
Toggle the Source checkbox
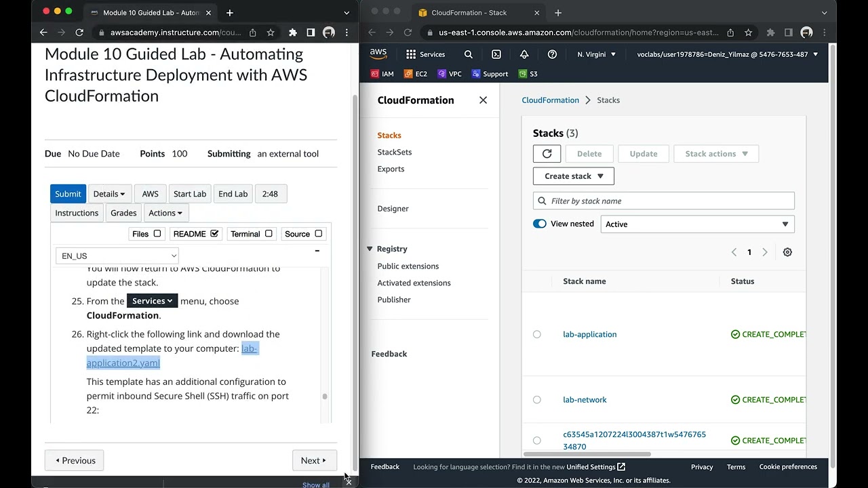pos(318,234)
